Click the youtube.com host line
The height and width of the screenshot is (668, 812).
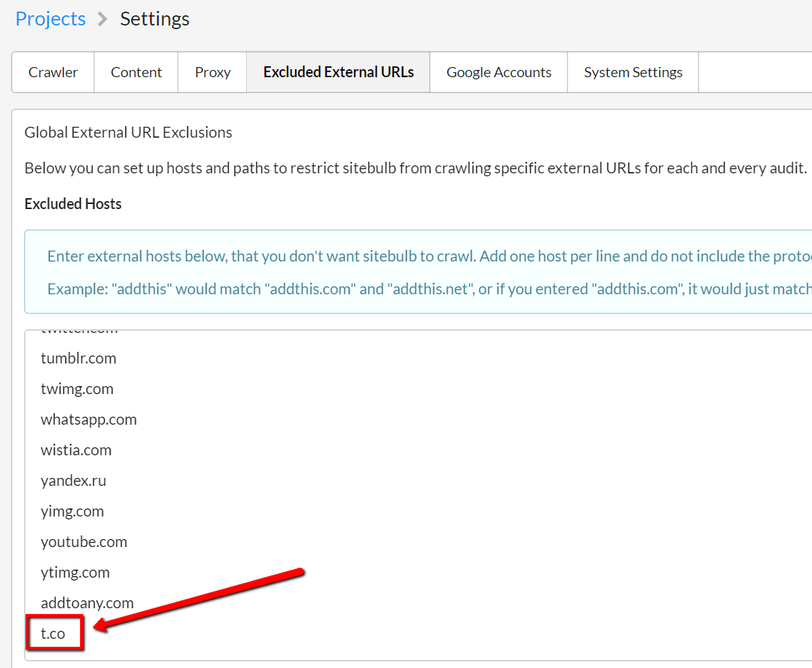(x=84, y=542)
